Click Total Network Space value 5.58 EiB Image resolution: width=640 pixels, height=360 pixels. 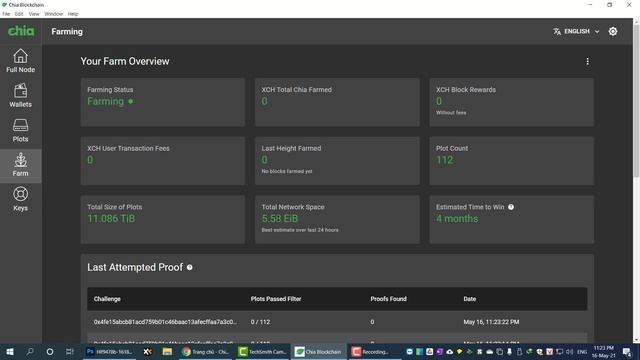coord(280,219)
